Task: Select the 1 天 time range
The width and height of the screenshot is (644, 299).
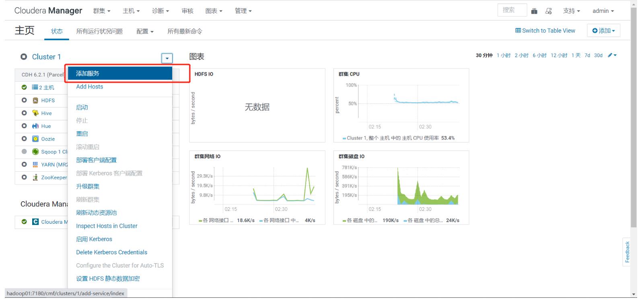Action: (576, 56)
